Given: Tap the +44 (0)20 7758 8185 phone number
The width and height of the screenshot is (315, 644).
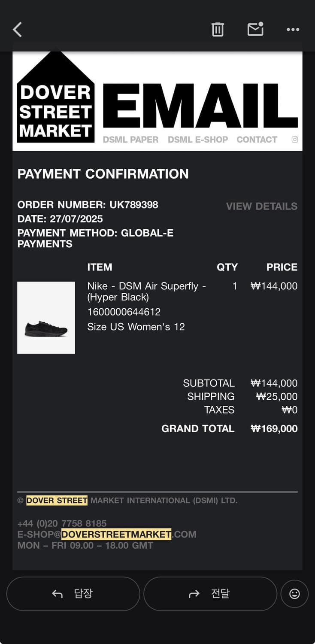Looking at the screenshot, I should coord(62,523).
